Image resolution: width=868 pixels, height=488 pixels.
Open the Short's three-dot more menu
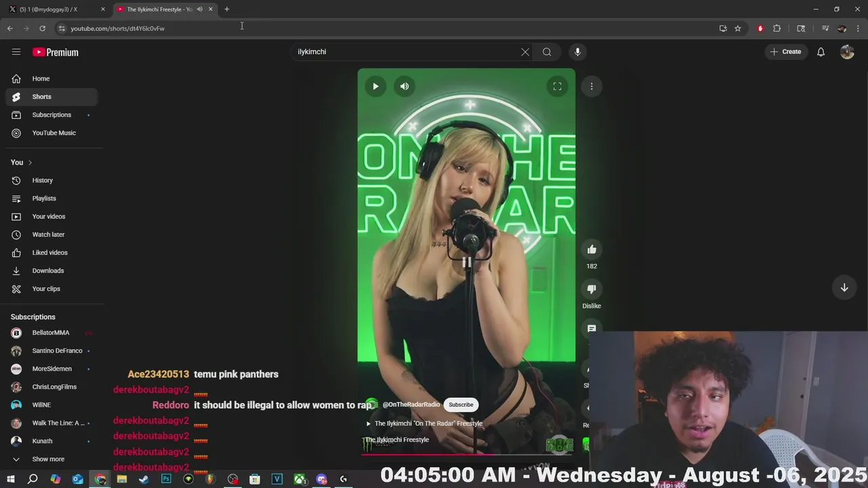[591, 86]
